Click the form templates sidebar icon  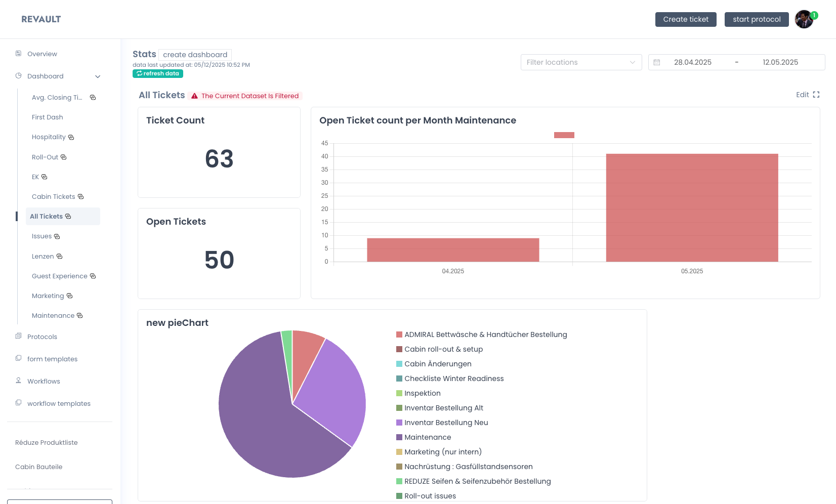coord(18,358)
